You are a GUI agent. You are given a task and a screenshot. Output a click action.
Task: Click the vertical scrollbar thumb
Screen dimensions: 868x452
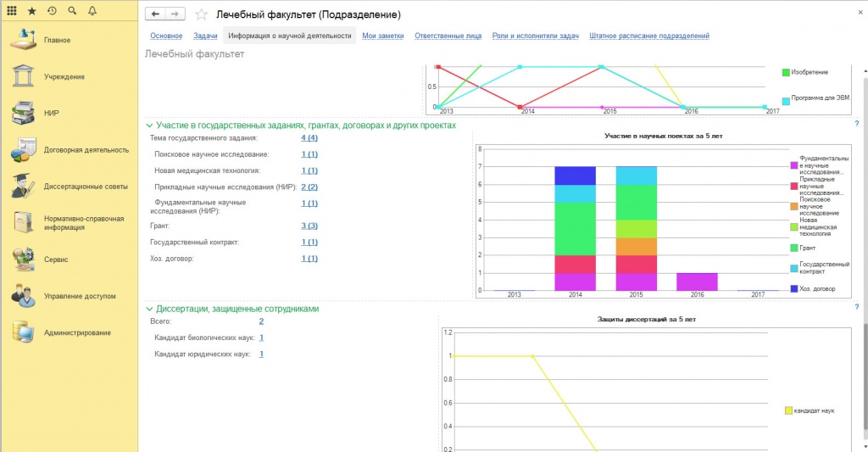pyautogui.click(x=865, y=377)
